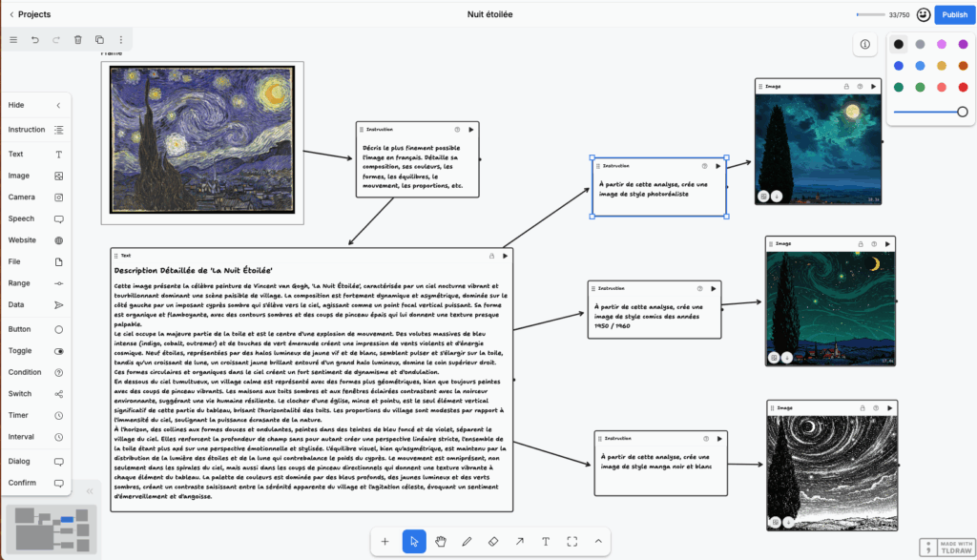977x560 pixels.
Task: Toggle lock on the top Image node
Action: tap(846, 87)
